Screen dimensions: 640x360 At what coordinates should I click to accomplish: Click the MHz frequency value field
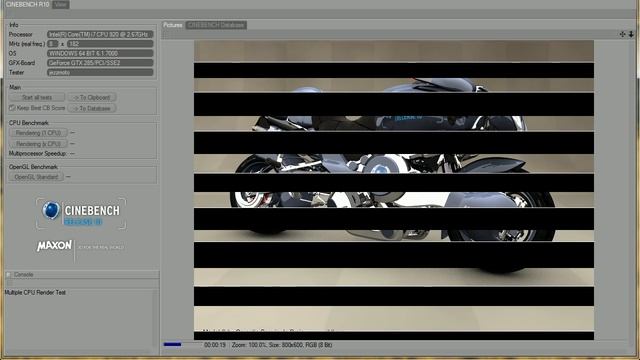point(110,44)
